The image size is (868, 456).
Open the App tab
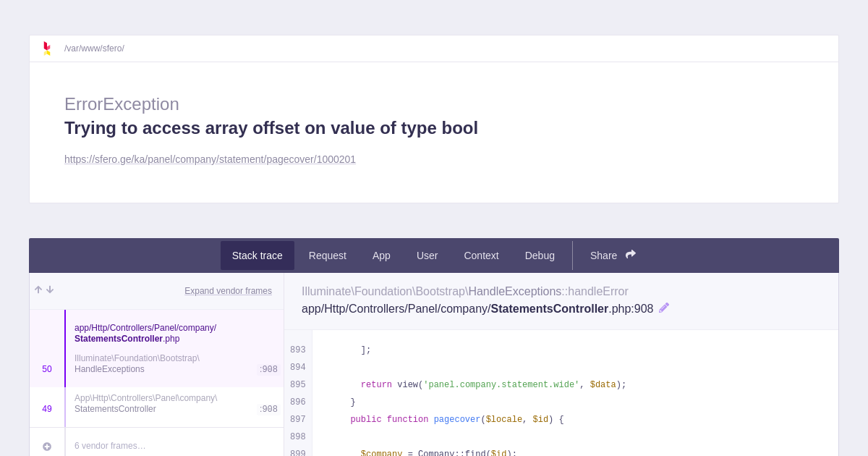click(381, 256)
